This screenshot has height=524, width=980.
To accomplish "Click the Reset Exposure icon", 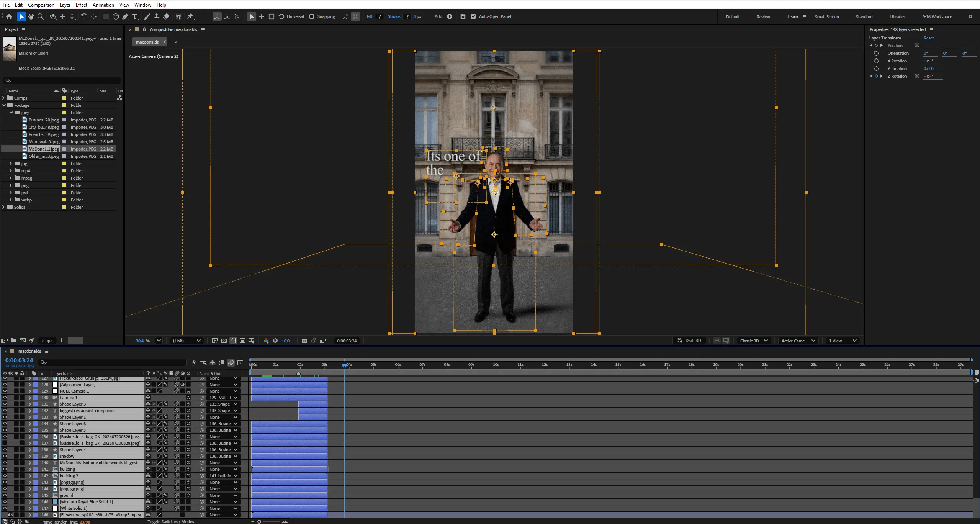I will [275, 341].
